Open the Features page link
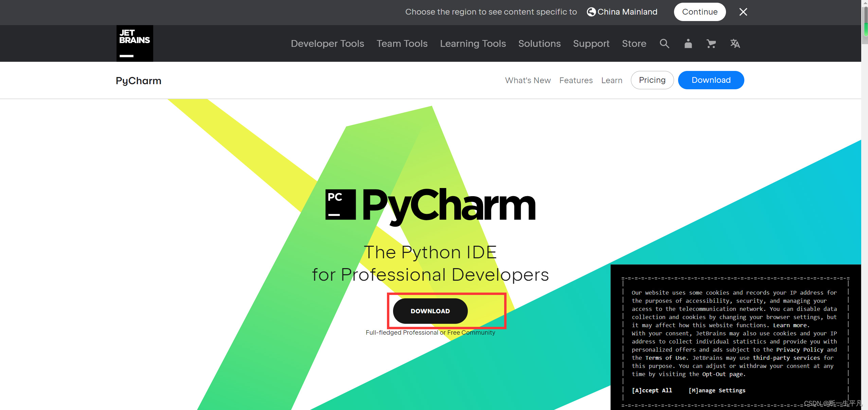Viewport: 868px width, 410px height. click(576, 80)
